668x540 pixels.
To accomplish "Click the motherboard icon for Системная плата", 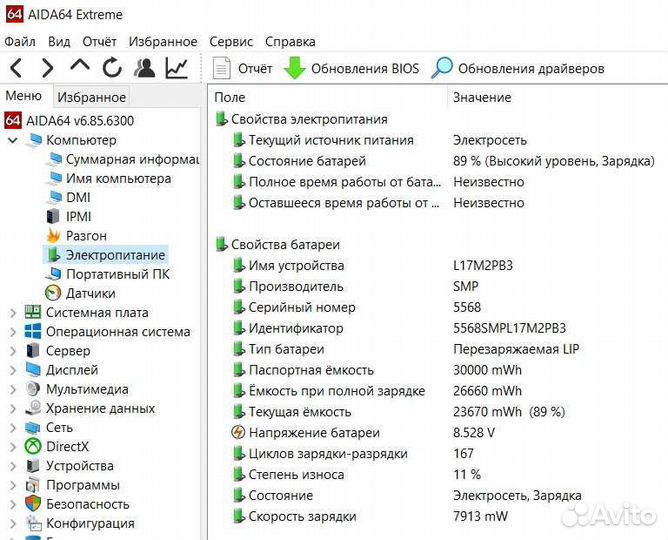I will pyautogui.click(x=33, y=312).
